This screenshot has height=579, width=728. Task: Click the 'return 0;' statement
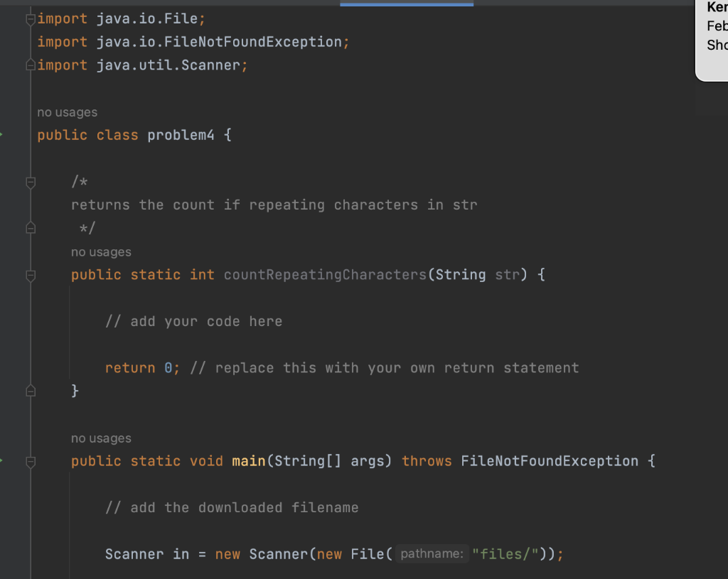point(139,368)
